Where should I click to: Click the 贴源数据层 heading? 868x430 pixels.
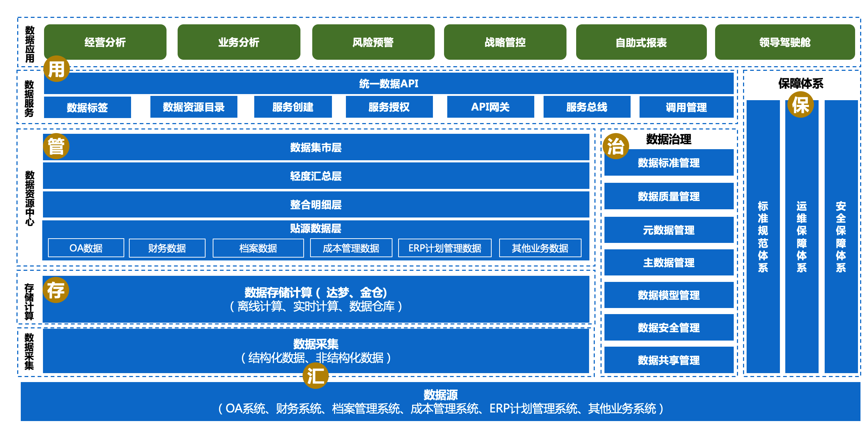tap(315, 228)
